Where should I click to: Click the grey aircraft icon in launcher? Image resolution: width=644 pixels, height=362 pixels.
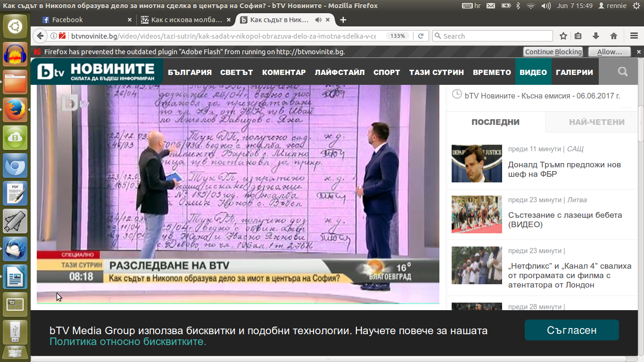pyautogui.click(x=15, y=221)
